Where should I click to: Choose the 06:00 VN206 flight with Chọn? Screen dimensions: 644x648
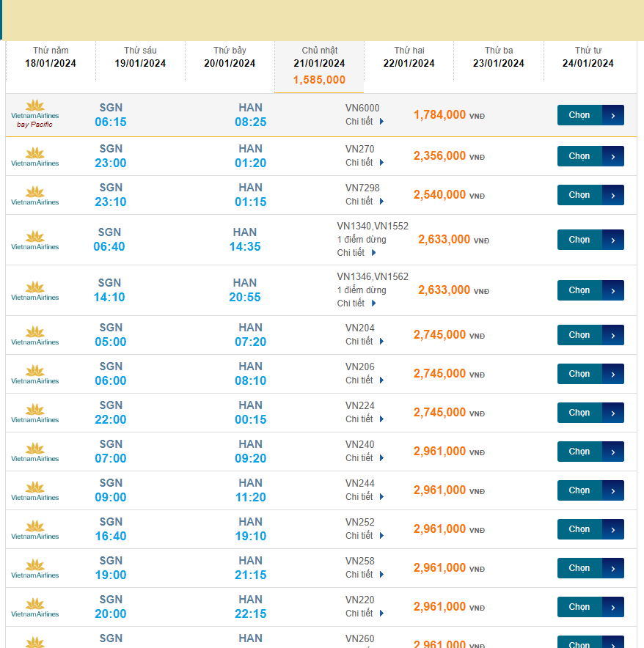[579, 374]
